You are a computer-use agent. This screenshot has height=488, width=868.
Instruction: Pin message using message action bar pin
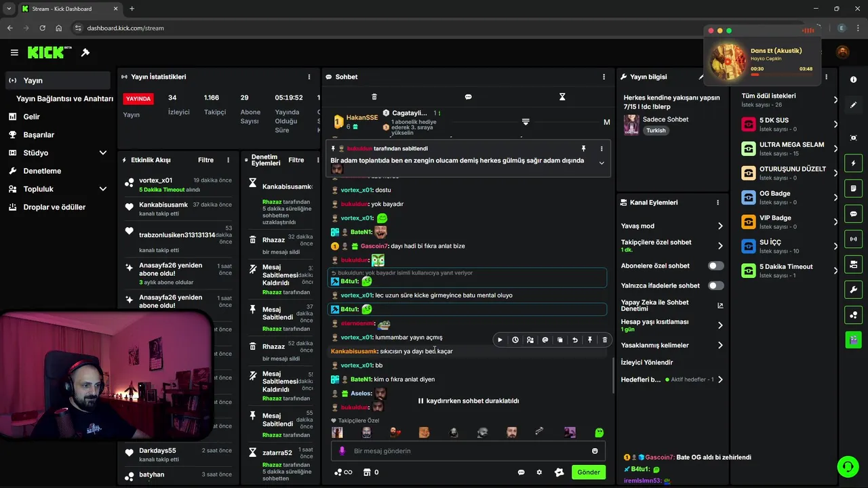click(590, 340)
